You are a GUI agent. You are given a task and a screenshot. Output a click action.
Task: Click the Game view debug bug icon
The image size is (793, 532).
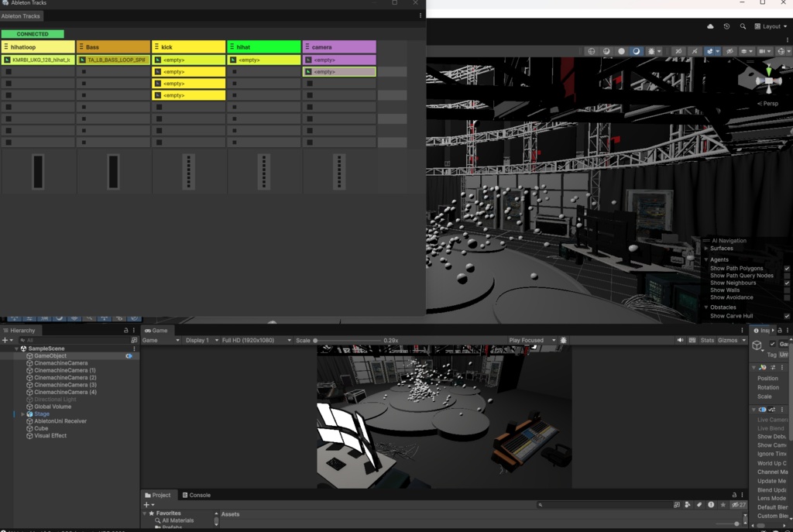click(x=564, y=340)
